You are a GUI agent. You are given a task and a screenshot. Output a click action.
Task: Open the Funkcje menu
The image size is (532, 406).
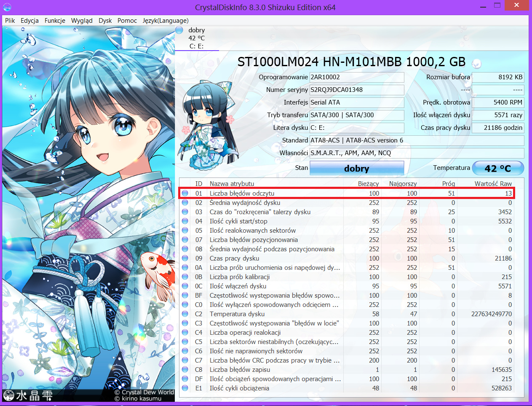pos(55,20)
